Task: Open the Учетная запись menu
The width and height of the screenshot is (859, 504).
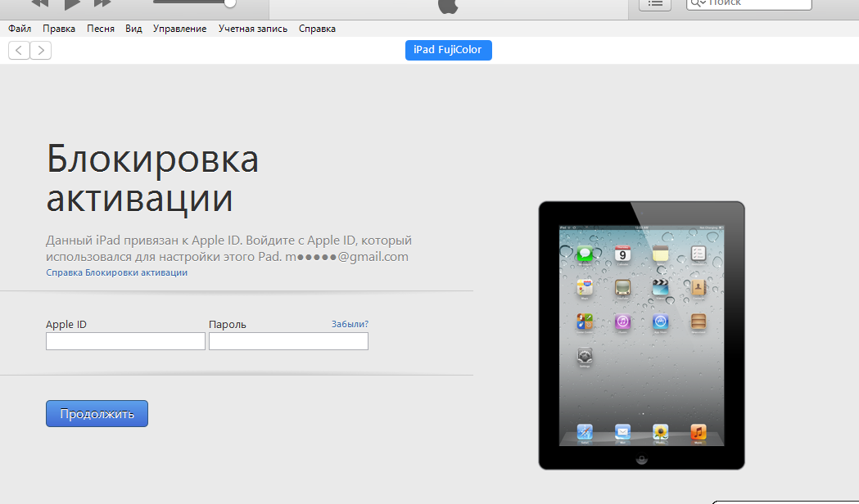Action: pyautogui.click(x=252, y=28)
